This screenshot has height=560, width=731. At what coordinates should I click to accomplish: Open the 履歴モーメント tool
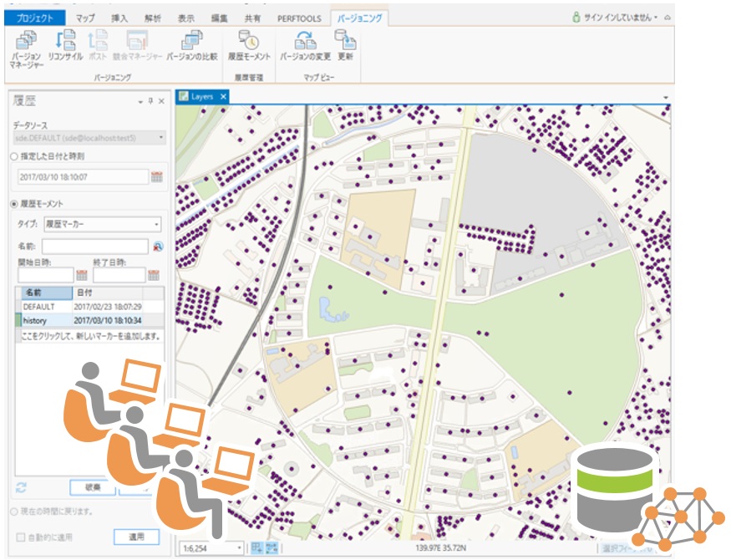(x=249, y=46)
